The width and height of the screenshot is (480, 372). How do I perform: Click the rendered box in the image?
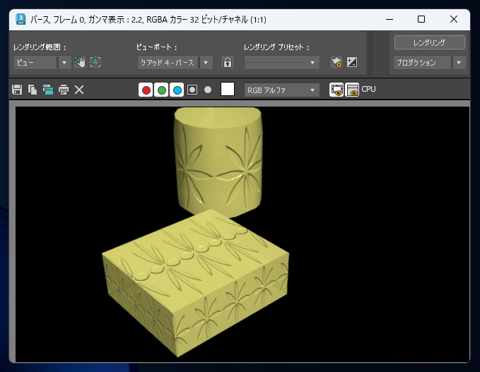pyautogui.click(x=195, y=283)
